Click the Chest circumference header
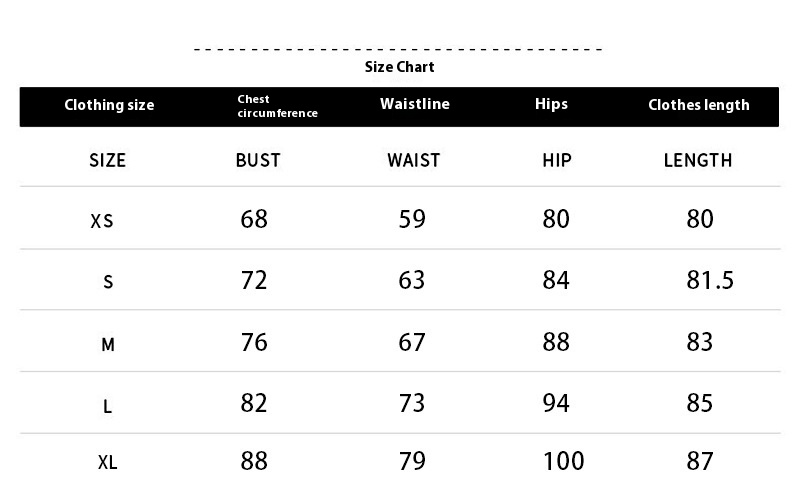Screen dimensions: 800x500 tap(277, 106)
